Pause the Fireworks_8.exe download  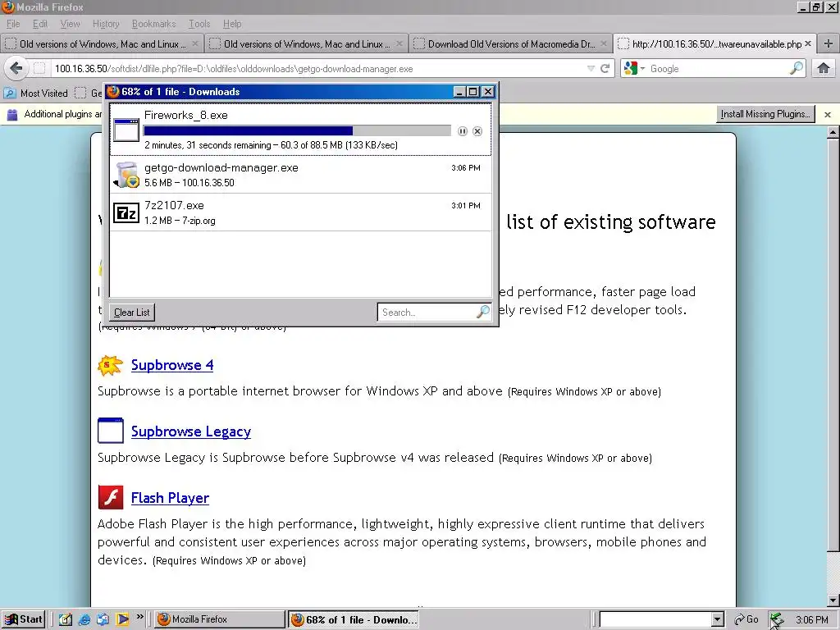463,131
